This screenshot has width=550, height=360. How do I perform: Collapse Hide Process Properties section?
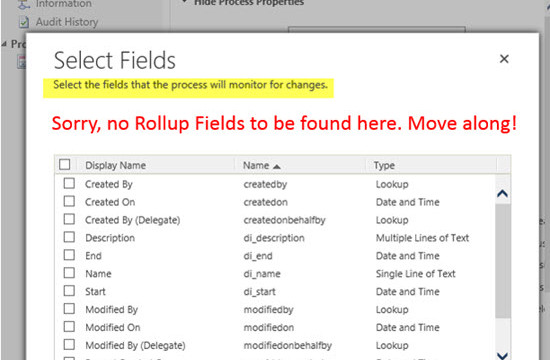[185, 2]
